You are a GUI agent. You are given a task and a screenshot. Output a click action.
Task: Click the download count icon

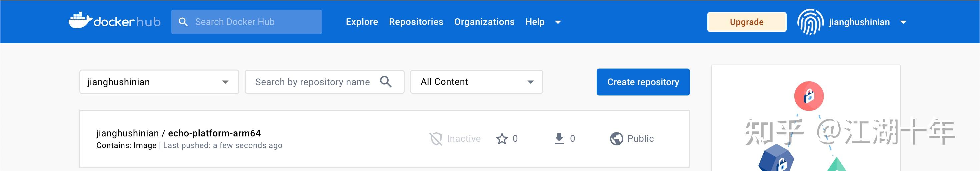(x=559, y=138)
